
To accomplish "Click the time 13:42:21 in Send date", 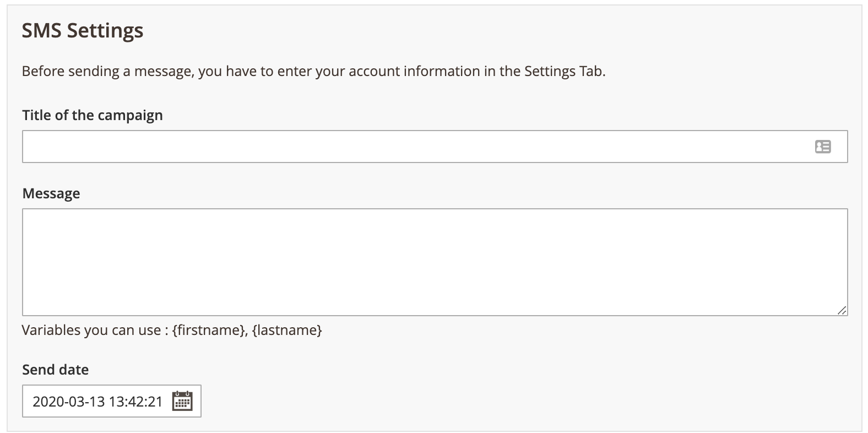I will (x=135, y=402).
